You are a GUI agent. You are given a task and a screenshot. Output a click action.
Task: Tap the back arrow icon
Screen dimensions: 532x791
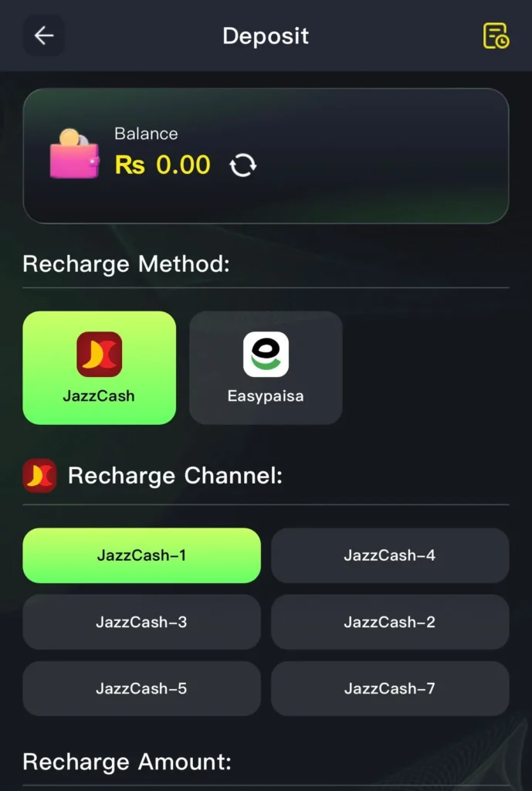43,36
